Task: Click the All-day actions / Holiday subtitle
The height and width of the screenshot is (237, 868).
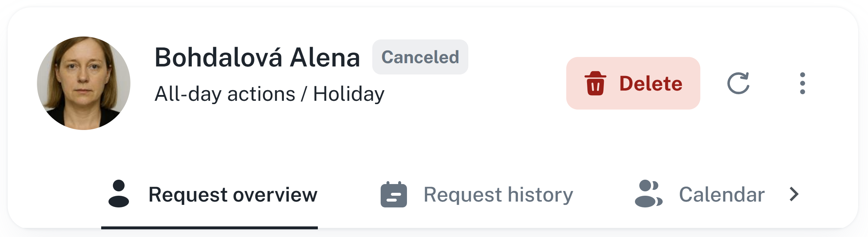Action: (x=270, y=94)
